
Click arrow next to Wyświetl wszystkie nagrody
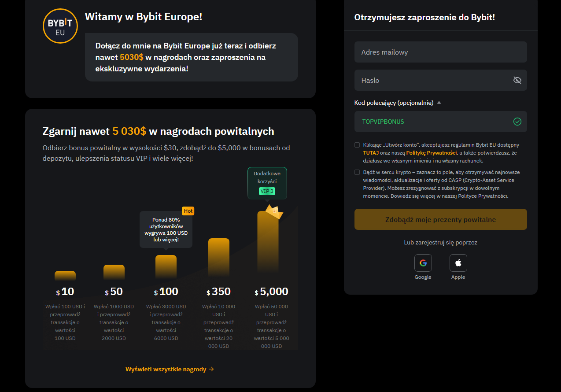click(x=212, y=369)
